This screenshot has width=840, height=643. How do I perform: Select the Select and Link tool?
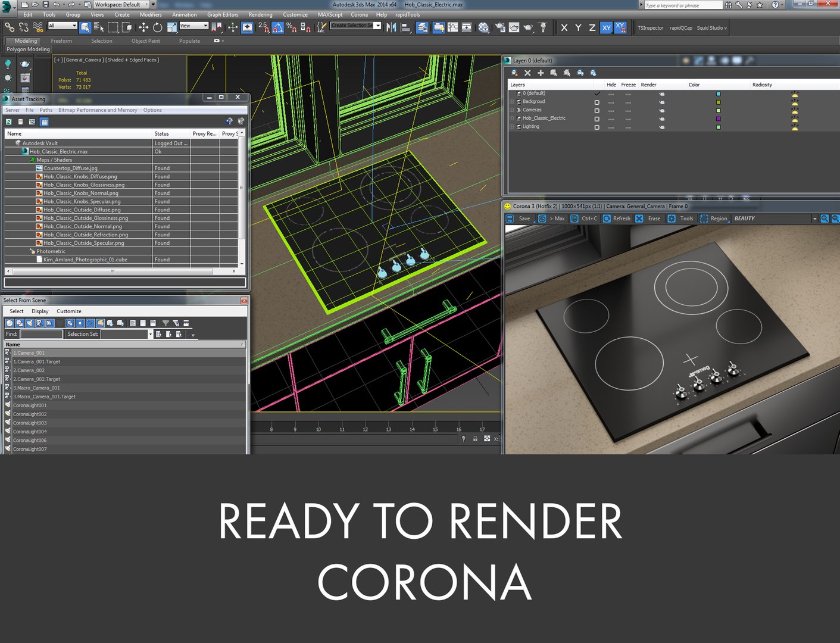10,27
